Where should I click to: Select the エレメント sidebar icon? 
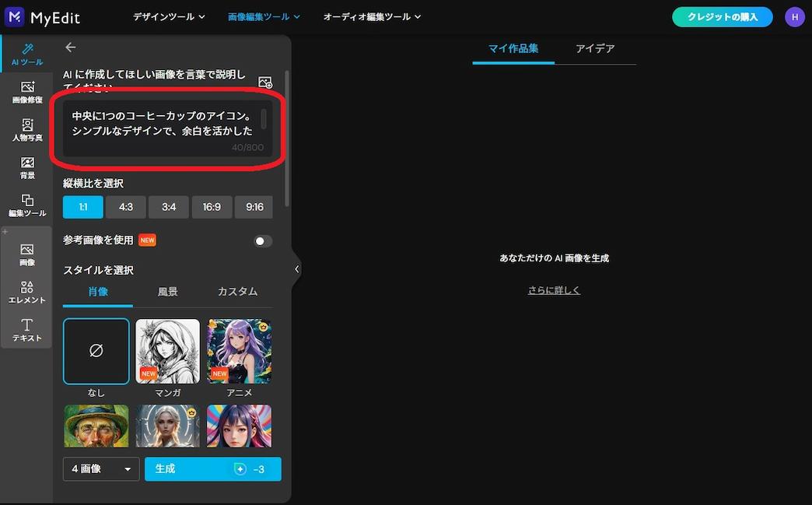pos(27,293)
